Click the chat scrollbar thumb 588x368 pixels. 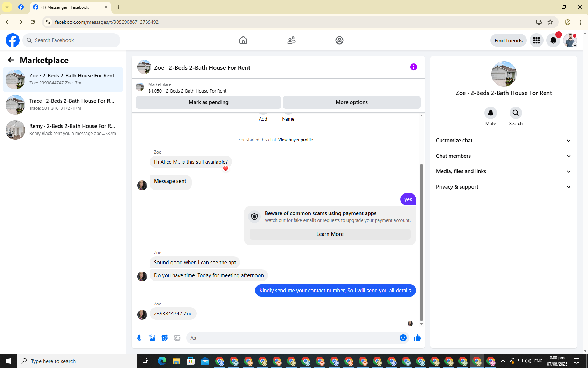421,243
